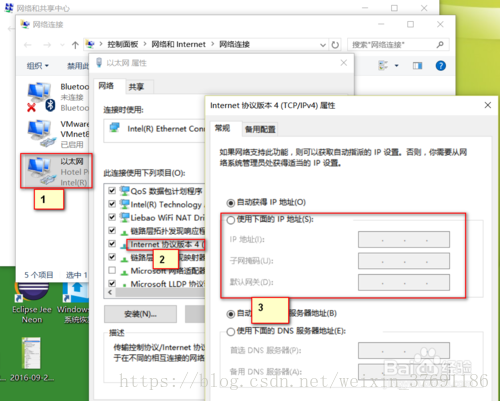Select the 以太网 Ethernet adapter icon
The height and width of the screenshot is (401, 500).
(x=41, y=171)
